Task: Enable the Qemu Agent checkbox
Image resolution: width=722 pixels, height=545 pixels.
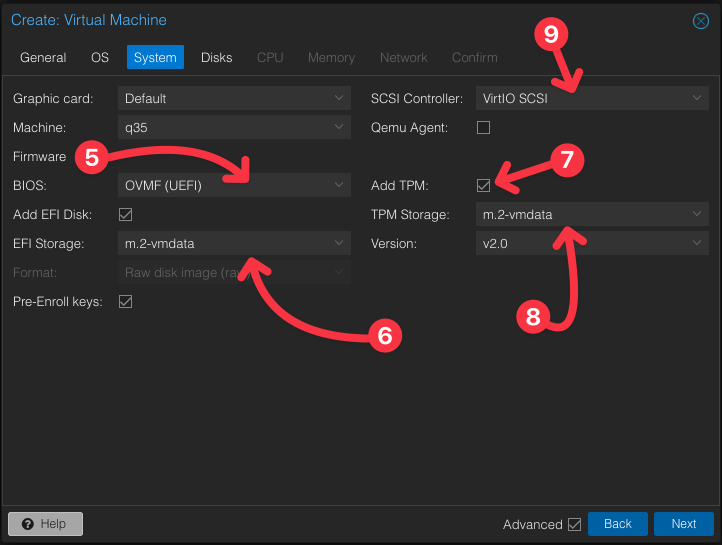Action: point(483,127)
